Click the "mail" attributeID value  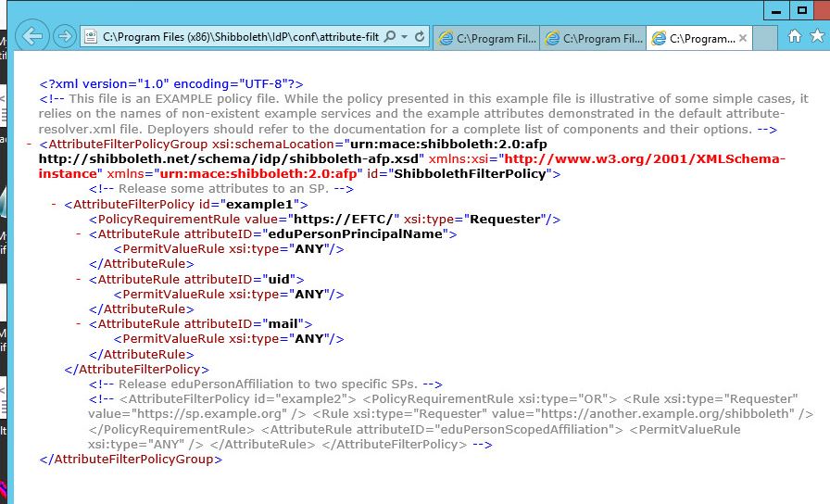(283, 323)
